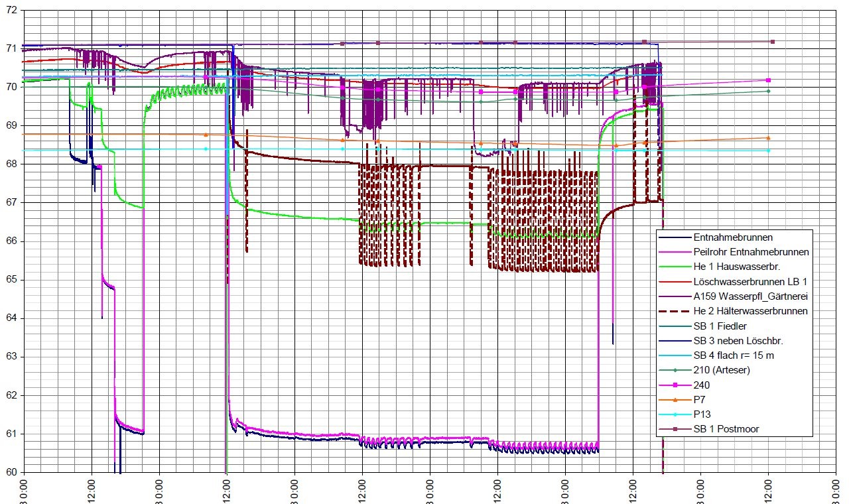Click the magenta square marker for legend item 240
This screenshot has height=504, width=849.
click(x=675, y=385)
